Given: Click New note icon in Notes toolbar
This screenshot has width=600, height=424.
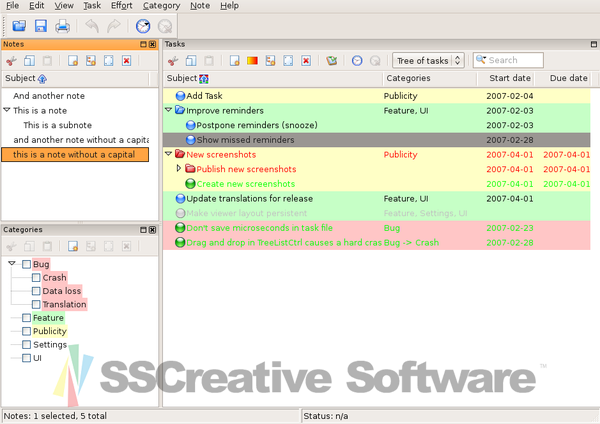Looking at the screenshot, I should 73,60.
